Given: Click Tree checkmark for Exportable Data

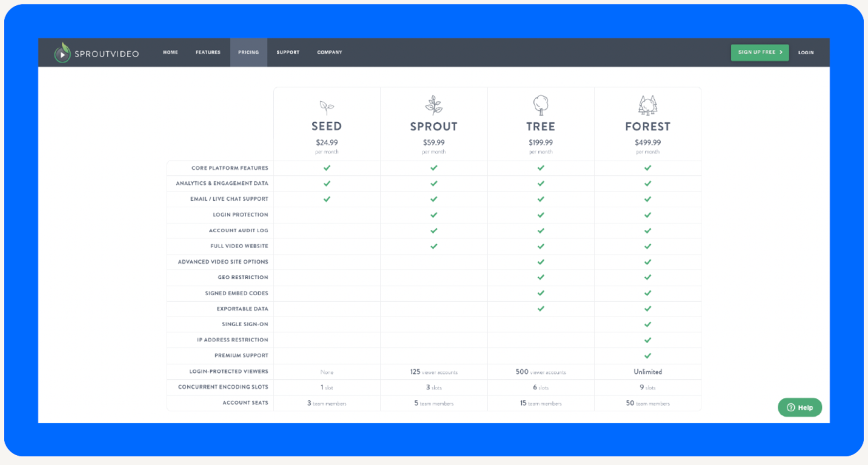Looking at the screenshot, I should click(x=540, y=309).
